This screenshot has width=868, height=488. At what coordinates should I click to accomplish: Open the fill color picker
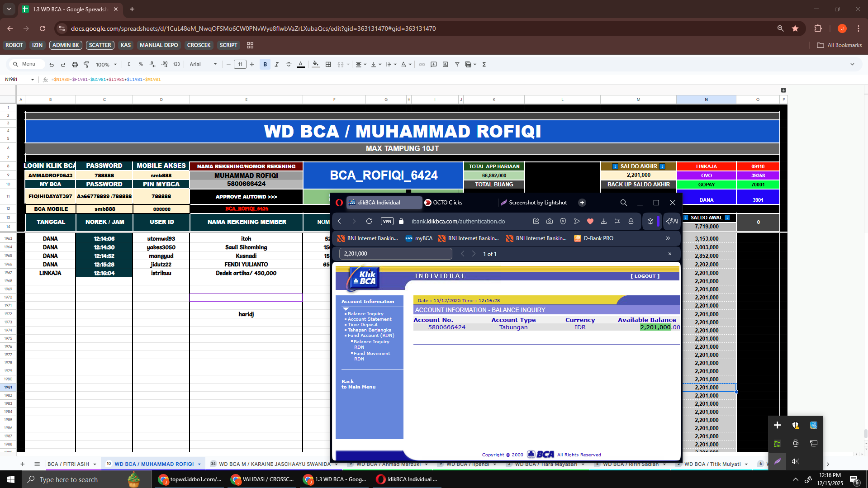pos(316,64)
